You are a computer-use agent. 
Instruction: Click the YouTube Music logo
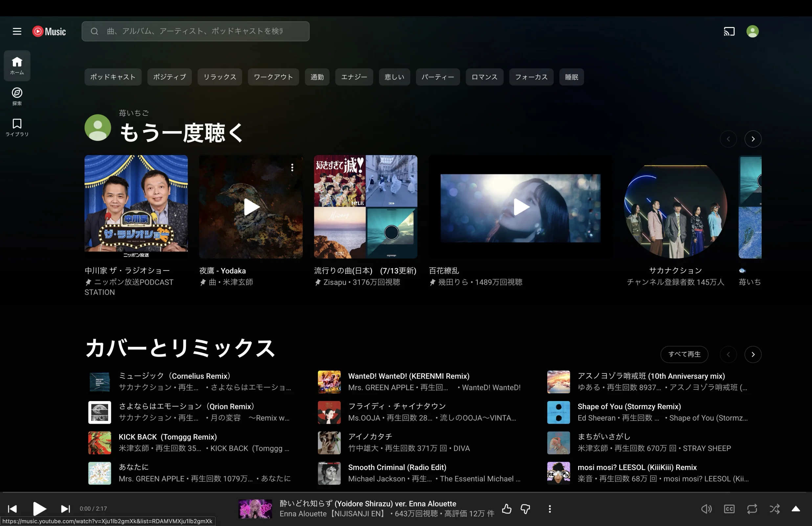(49, 32)
